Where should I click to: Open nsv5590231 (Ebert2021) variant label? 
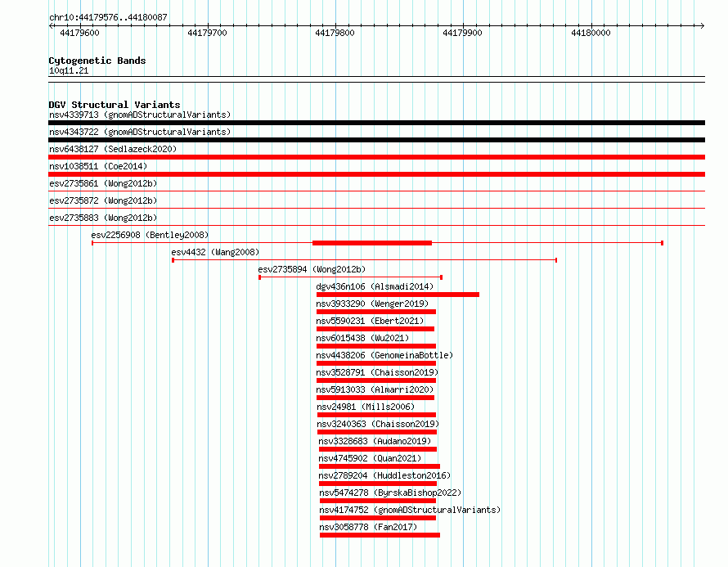click(x=370, y=321)
